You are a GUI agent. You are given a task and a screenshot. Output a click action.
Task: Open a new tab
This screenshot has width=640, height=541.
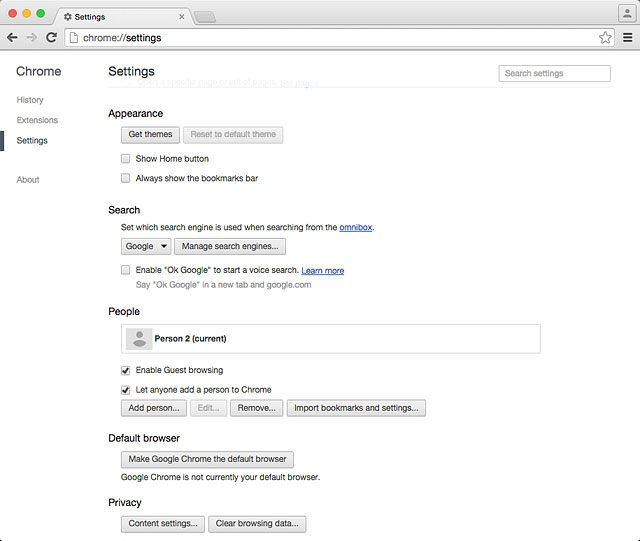205,17
